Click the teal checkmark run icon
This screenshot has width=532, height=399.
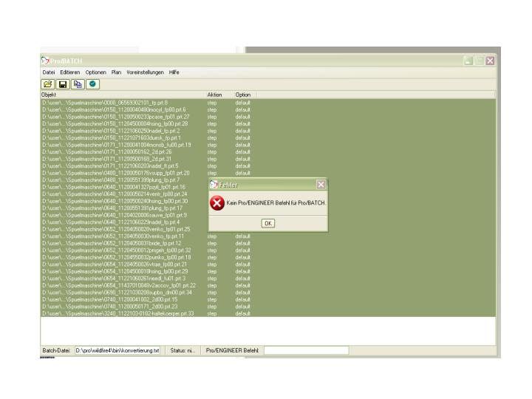click(92, 84)
